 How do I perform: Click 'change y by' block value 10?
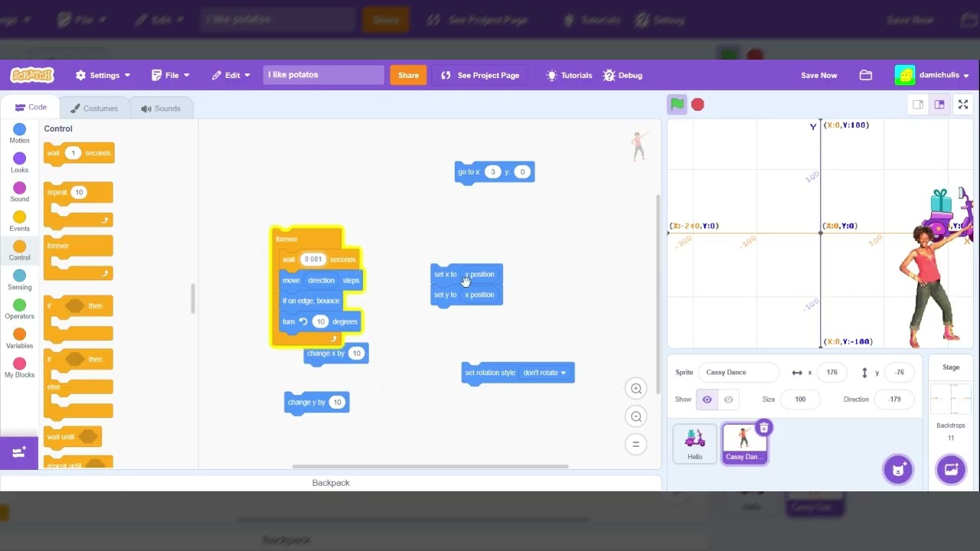(x=337, y=403)
